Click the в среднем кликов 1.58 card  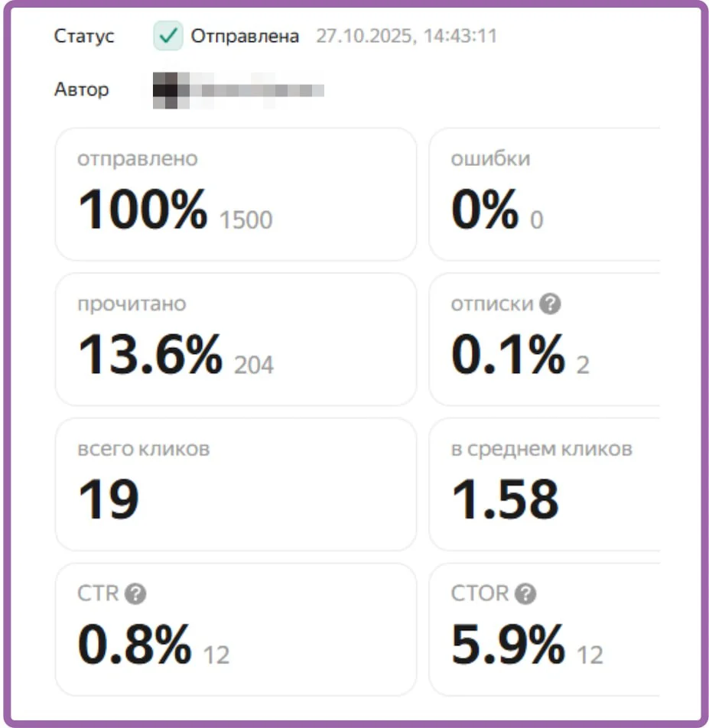[544, 484]
